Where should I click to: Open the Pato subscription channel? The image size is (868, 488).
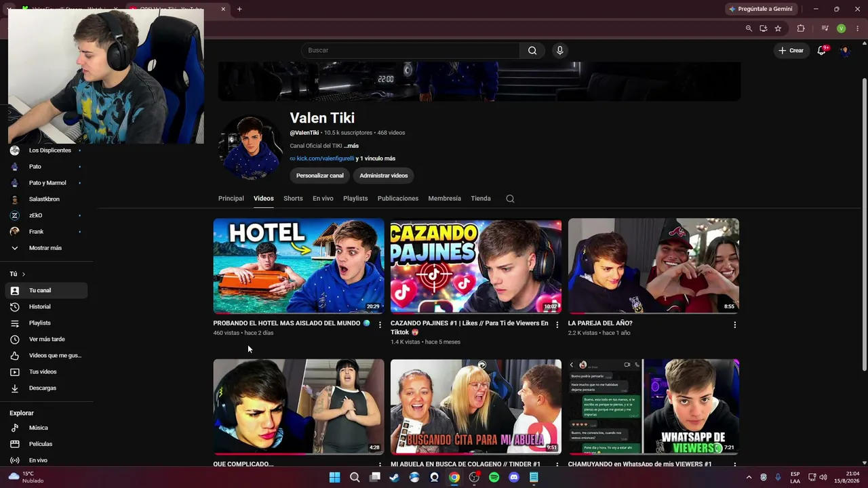click(46, 167)
